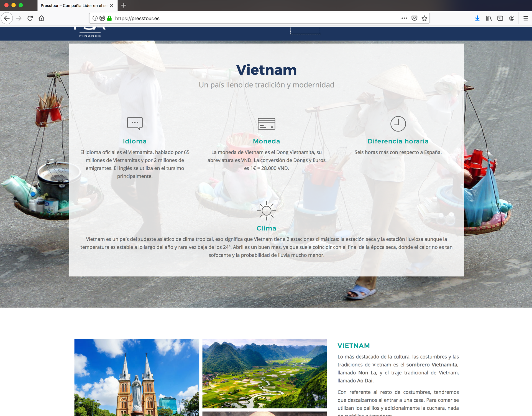
Task: Save page to Pocket icon
Action: 415,18
